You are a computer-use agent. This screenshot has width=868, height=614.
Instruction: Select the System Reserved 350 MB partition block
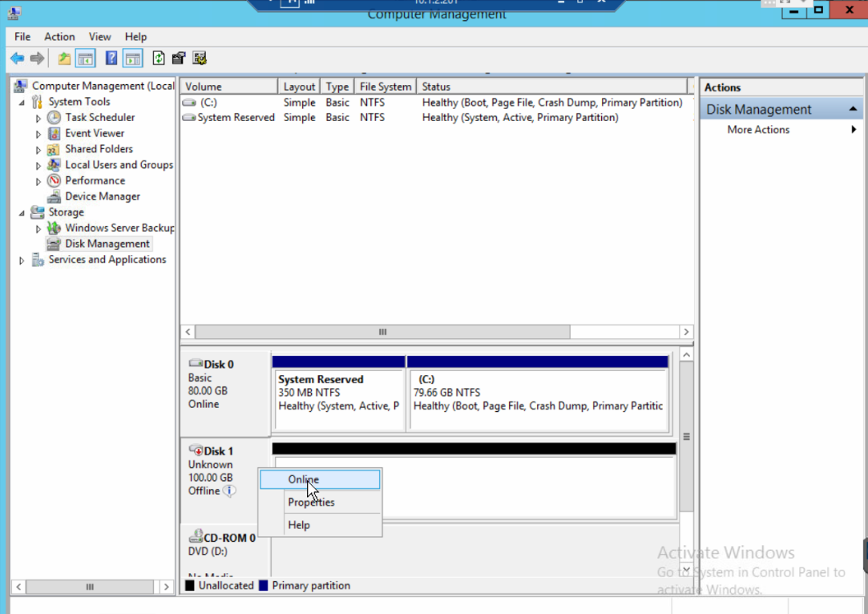338,394
